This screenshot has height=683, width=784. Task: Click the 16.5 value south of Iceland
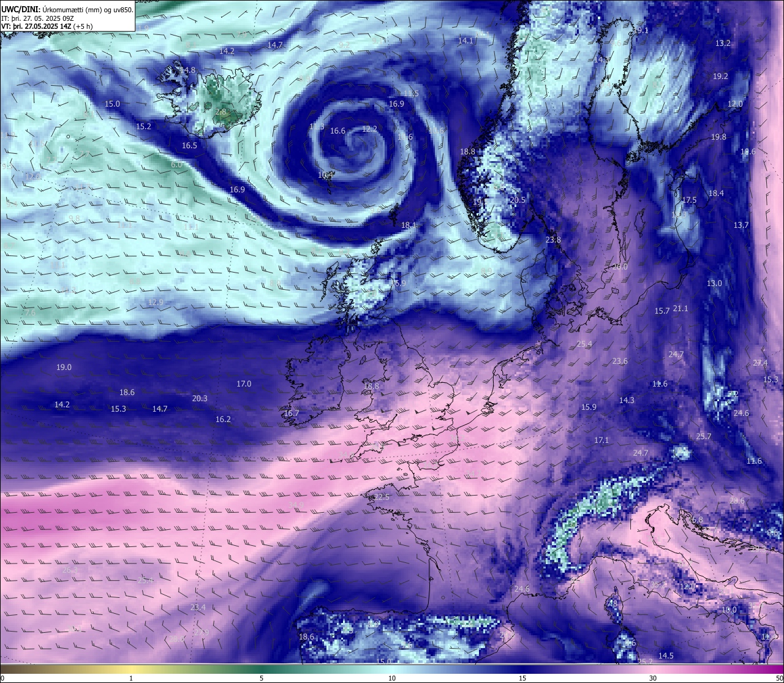tap(189, 146)
